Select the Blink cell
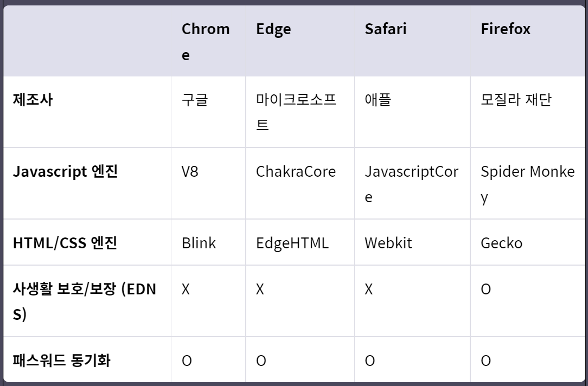This screenshot has width=588, height=386. pyautogui.click(x=199, y=243)
